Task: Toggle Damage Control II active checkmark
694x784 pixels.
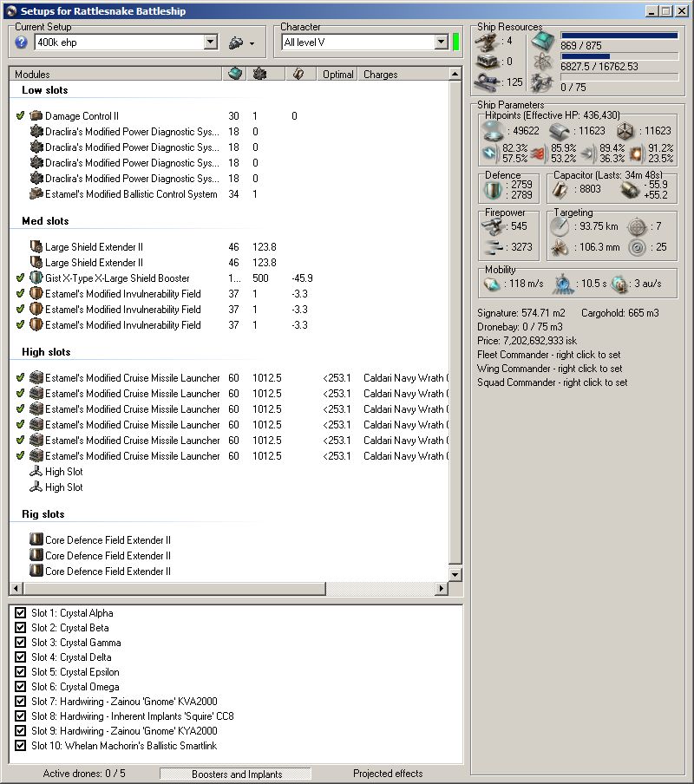Action: [20, 115]
